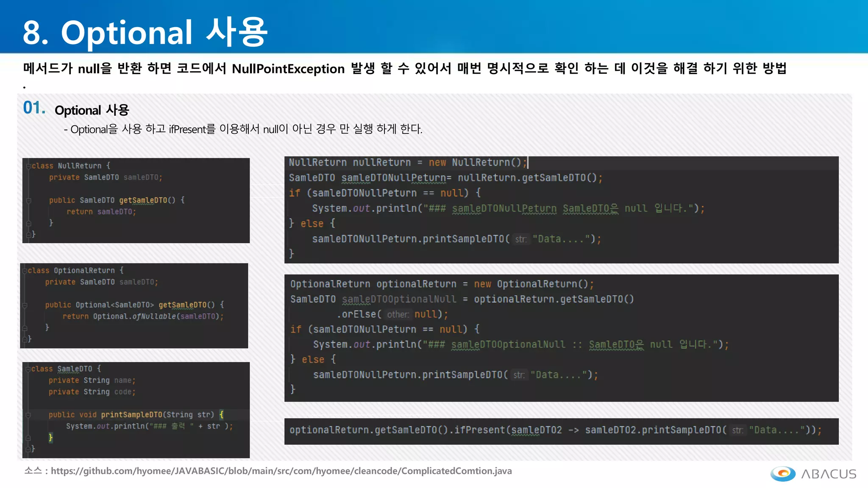Collapse fold marker at public SamleDTO getSamleDTO() method
Viewport: 868px width, 488px height.
pos(28,200)
